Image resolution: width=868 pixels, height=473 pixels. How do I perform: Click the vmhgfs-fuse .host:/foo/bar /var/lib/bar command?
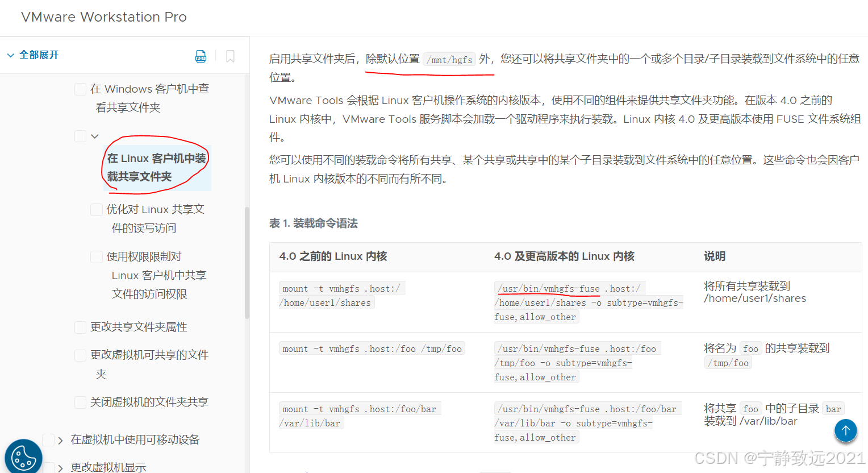click(587, 423)
